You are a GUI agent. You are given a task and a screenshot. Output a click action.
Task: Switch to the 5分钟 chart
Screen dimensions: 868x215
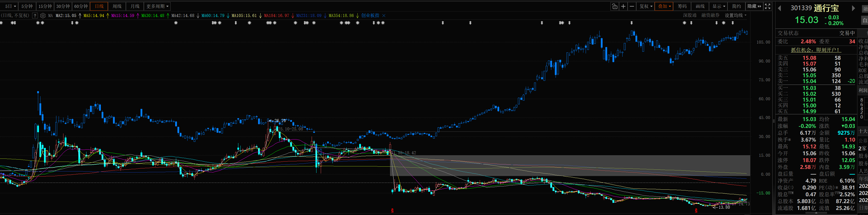[27, 6]
